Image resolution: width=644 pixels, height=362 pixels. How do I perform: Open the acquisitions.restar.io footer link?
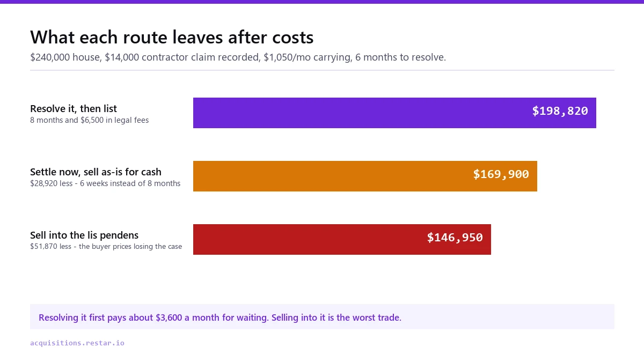tap(77, 343)
